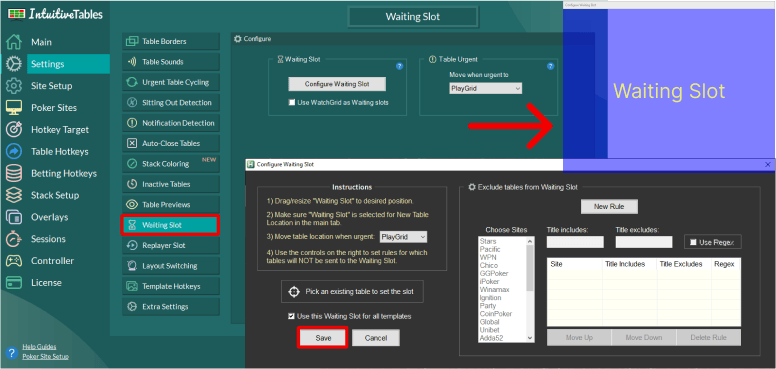
Task: Click the Stack Coloring icon
Action: click(x=132, y=164)
